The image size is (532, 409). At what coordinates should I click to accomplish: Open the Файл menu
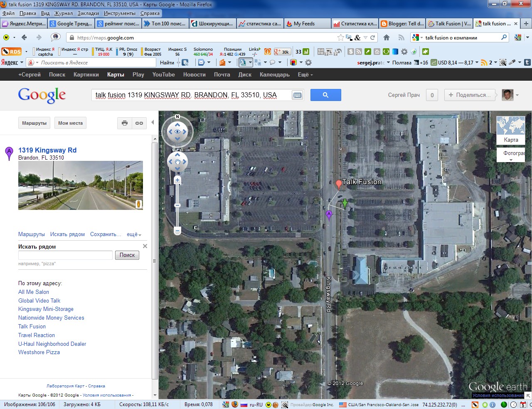coord(8,13)
